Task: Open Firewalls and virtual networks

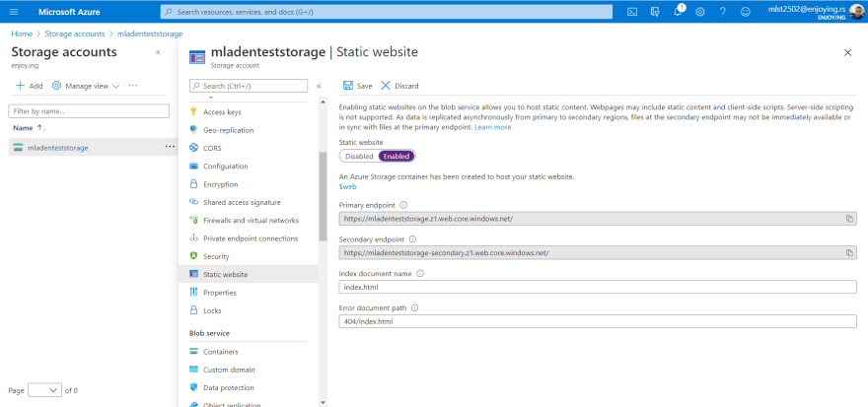Action: [251, 220]
